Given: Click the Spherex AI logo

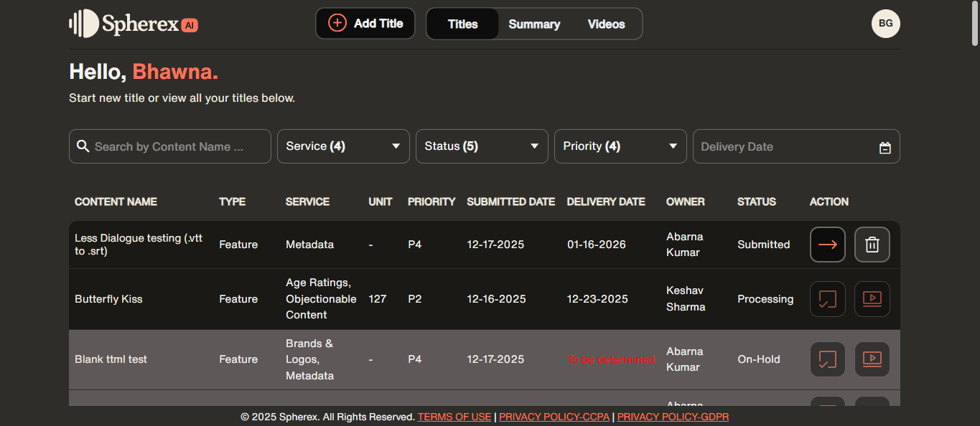Looking at the screenshot, I should (134, 24).
